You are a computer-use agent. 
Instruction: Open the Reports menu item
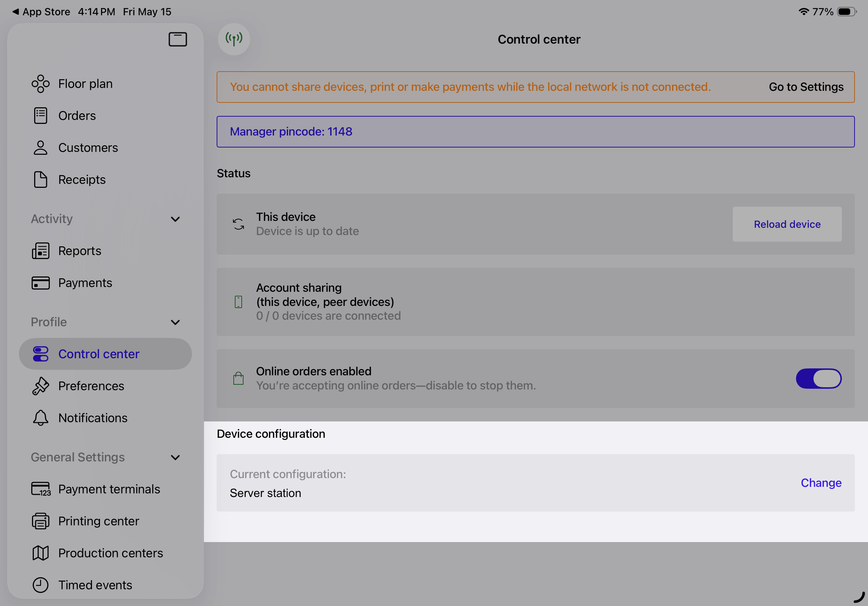[105, 251]
